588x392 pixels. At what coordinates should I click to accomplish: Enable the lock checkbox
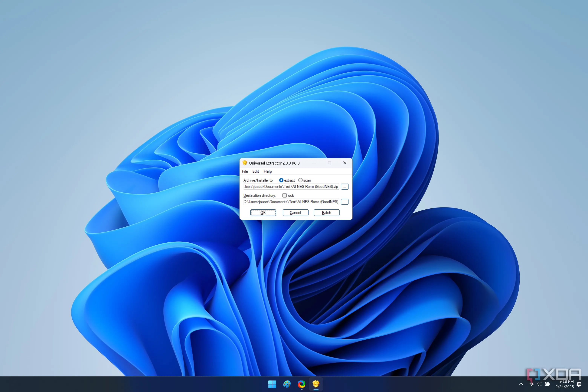[288, 195]
